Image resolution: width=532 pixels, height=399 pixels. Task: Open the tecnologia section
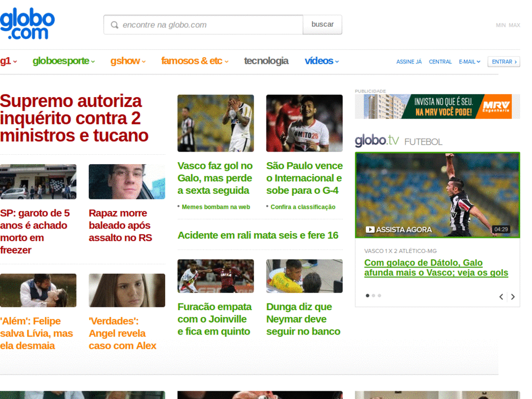266,61
